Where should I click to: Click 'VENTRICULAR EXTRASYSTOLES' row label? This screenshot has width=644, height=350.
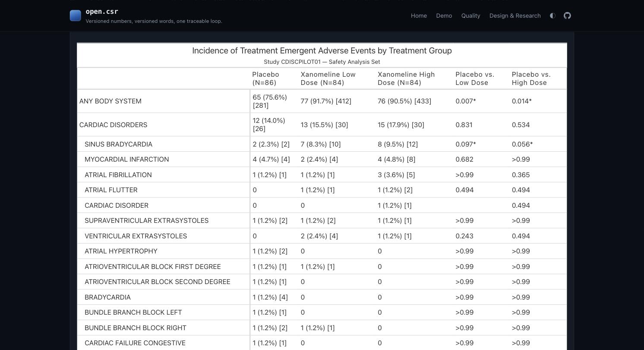click(x=136, y=236)
